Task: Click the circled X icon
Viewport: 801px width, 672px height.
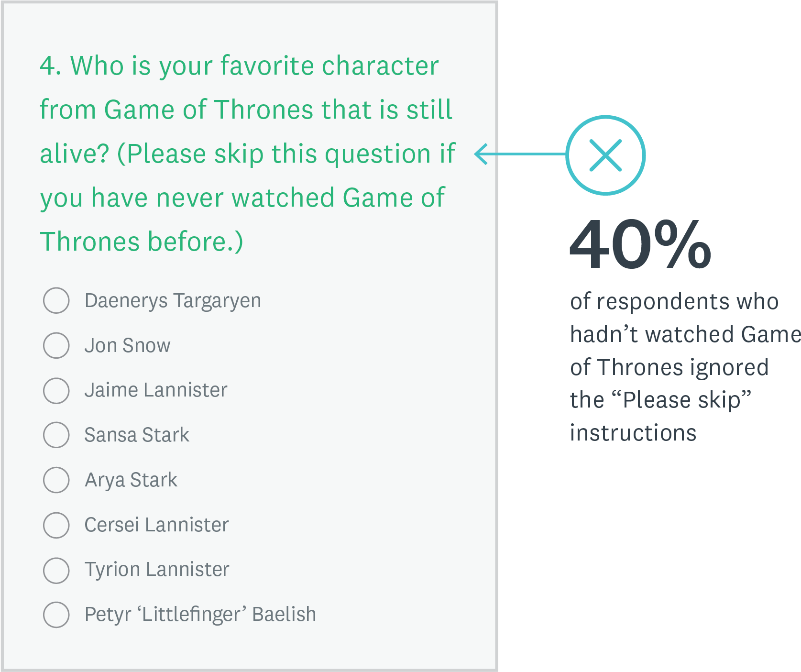Action: [x=605, y=155]
